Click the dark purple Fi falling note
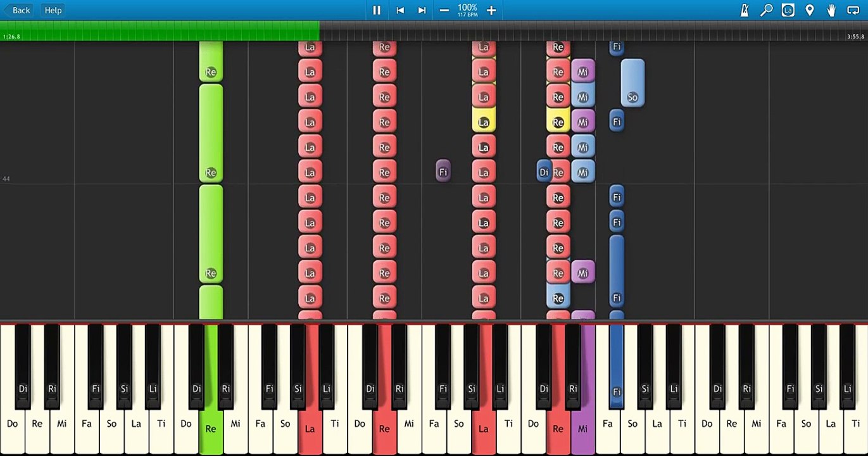 (x=443, y=172)
